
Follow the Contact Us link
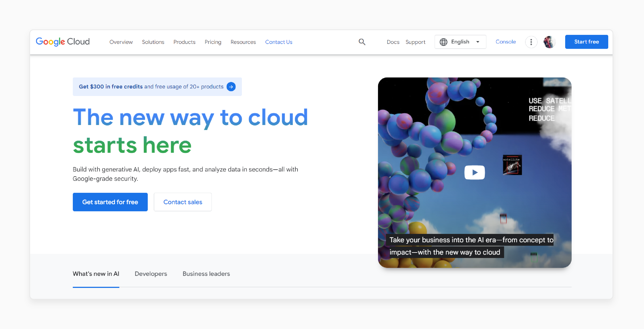pos(279,42)
